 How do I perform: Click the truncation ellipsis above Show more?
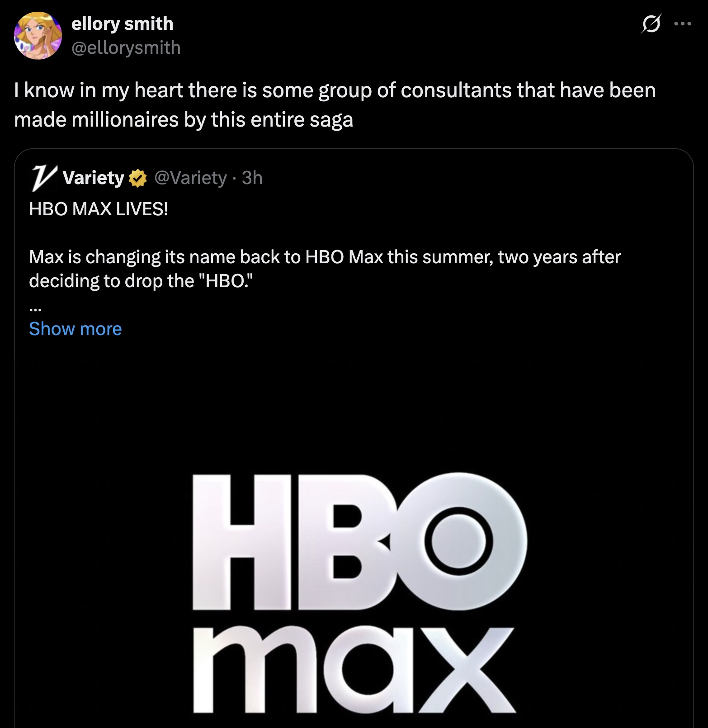[35, 309]
